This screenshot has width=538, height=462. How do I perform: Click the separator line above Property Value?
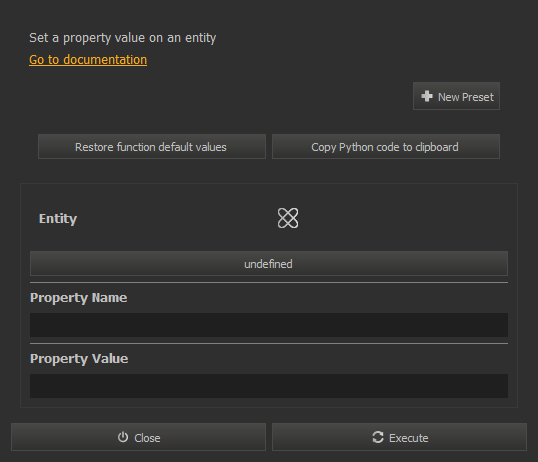(x=269, y=343)
